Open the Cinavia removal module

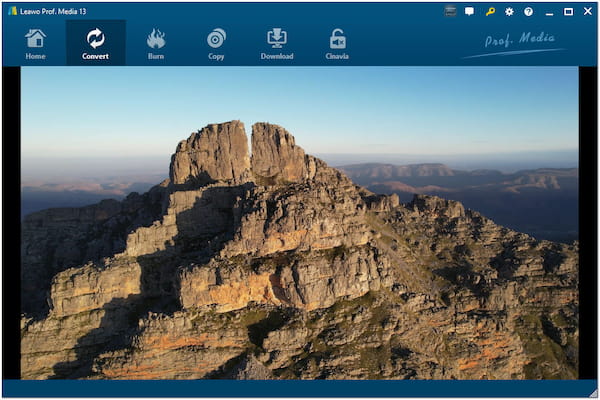click(337, 43)
